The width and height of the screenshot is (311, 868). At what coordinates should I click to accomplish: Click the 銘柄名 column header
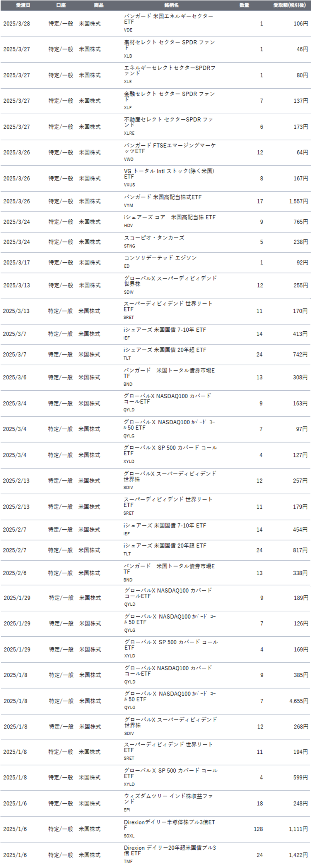coord(171,5)
